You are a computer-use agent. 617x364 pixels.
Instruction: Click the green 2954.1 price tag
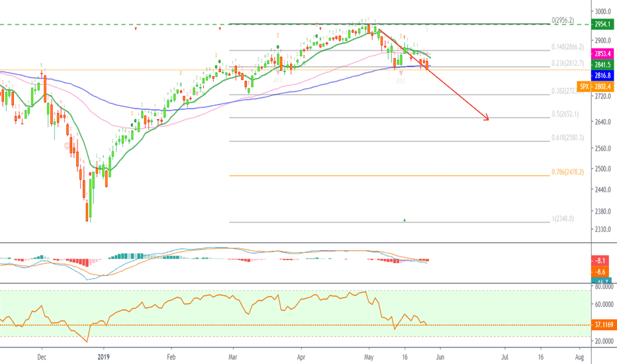602,24
